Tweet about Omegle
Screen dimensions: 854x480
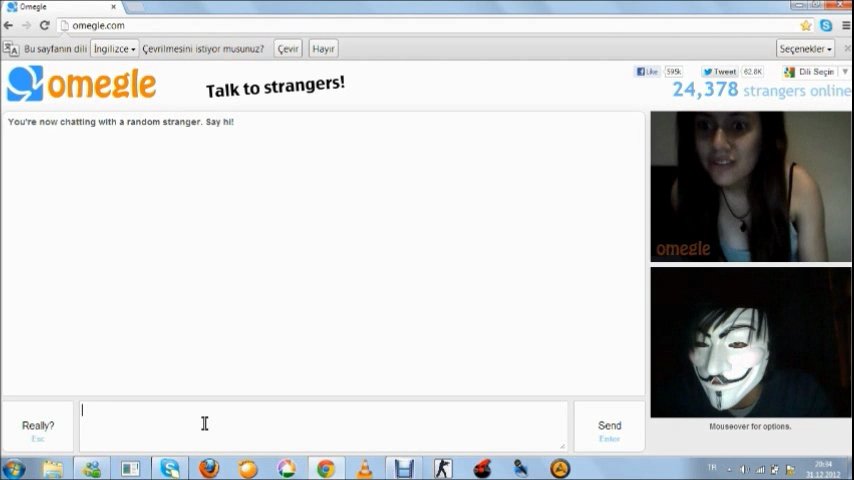coord(719,71)
